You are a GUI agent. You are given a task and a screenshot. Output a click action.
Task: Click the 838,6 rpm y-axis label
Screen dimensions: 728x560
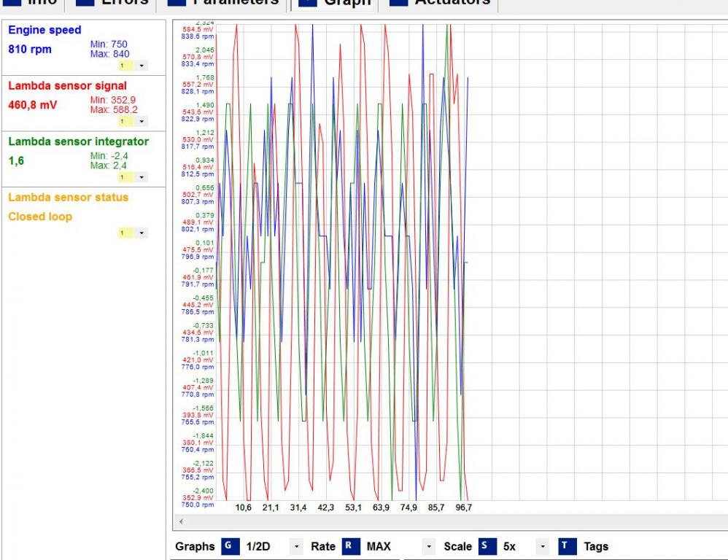coord(198,36)
